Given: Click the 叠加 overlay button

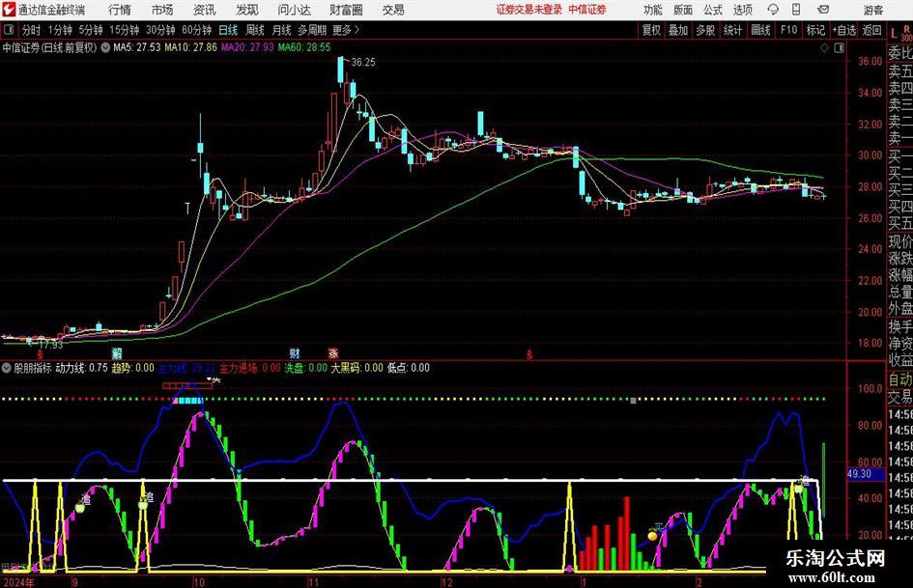Looking at the screenshot, I should point(678,30).
